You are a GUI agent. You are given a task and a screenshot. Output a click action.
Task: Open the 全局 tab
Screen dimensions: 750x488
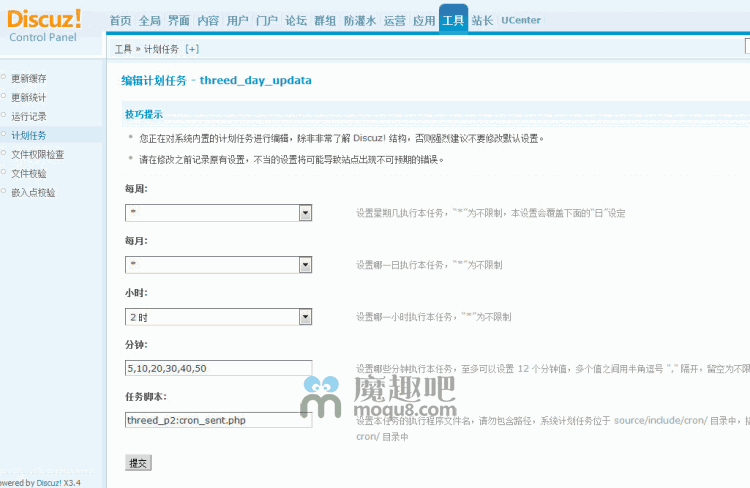(x=150, y=21)
